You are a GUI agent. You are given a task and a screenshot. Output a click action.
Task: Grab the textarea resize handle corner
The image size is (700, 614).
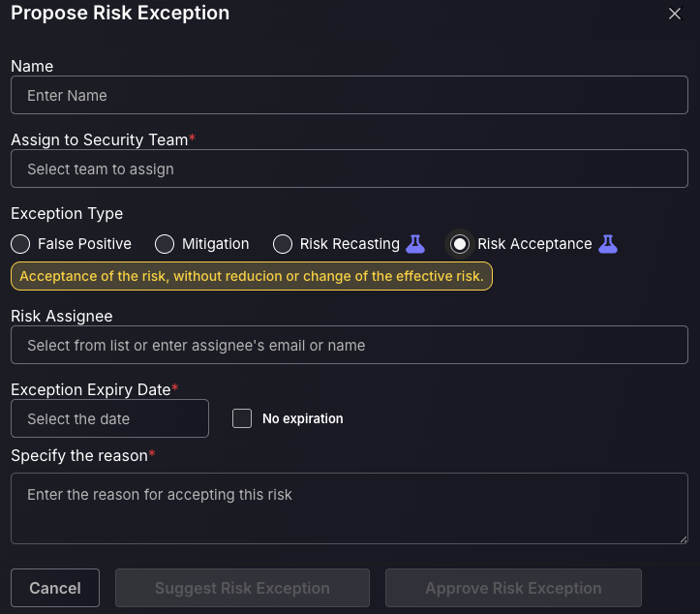pos(684,539)
